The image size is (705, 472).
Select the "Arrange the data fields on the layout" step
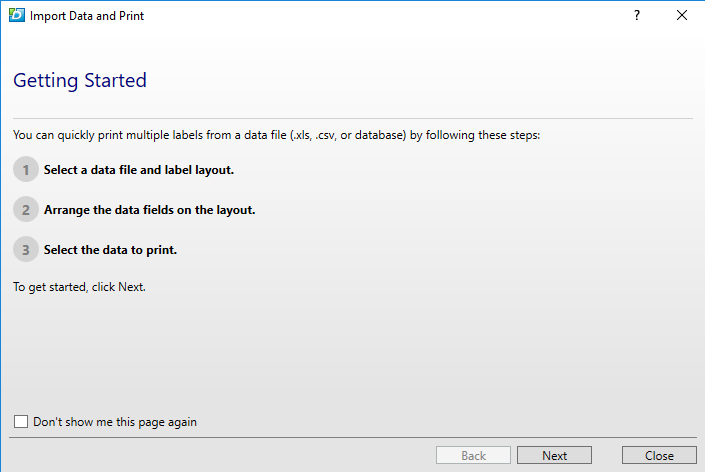(150, 210)
